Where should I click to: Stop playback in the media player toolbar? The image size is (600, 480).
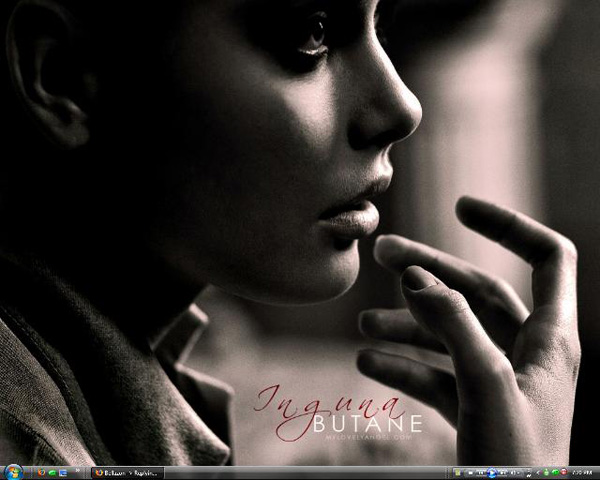point(470,472)
